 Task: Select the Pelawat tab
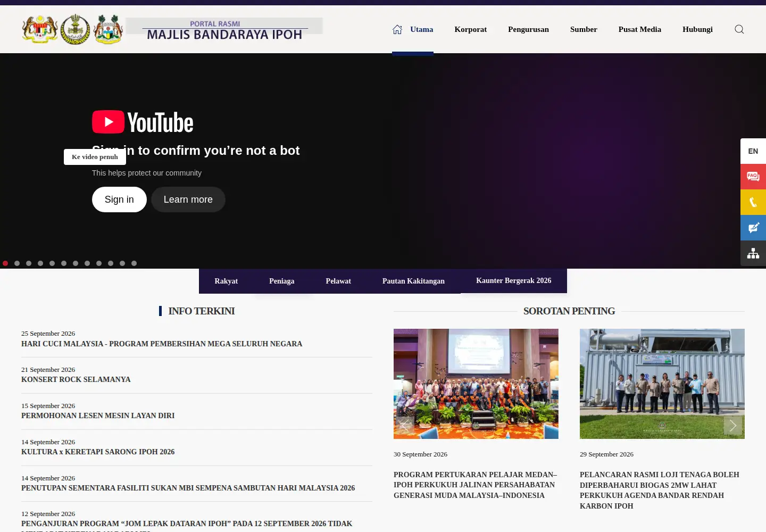pos(338,281)
